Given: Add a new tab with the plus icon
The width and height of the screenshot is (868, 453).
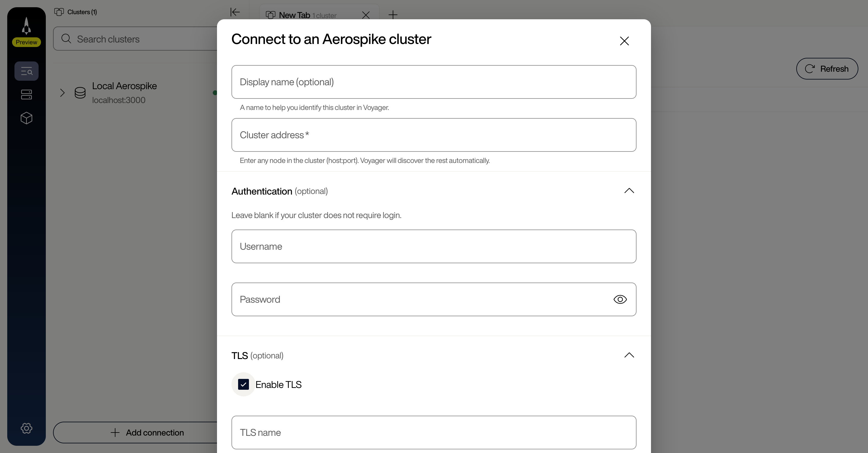Looking at the screenshot, I should 393,15.
